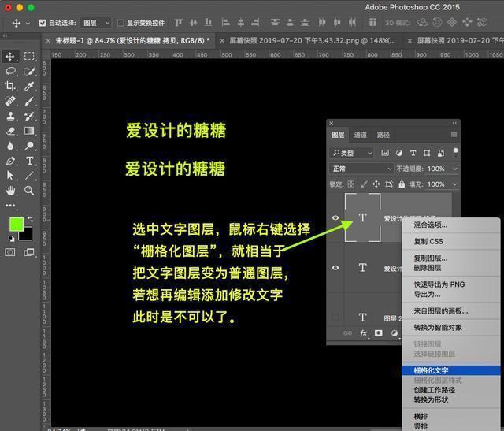This screenshot has width=504, height=431.
Task: Select the Path Selection tool
Action: pyautogui.click(x=10, y=175)
